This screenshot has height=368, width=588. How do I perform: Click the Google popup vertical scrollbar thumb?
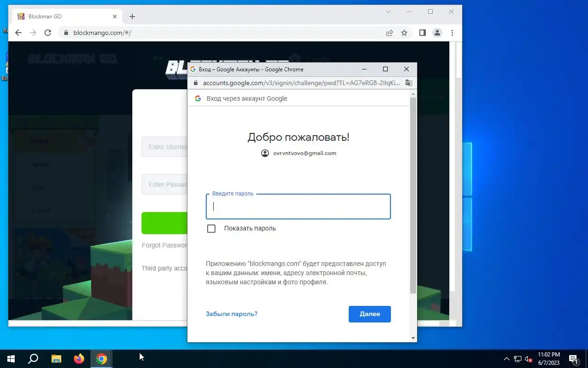413,195
